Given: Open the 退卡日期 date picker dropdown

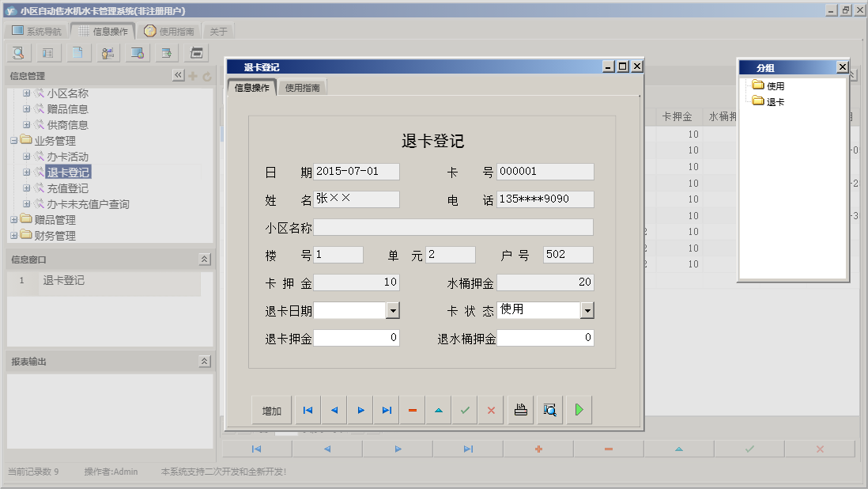Looking at the screenshot, I should tap(393, 309).
